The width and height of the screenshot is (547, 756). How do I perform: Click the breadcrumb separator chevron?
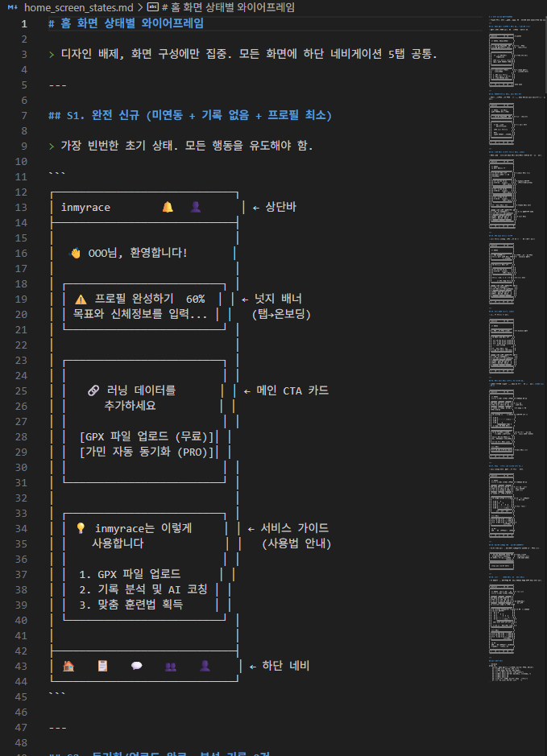point(140,7)
